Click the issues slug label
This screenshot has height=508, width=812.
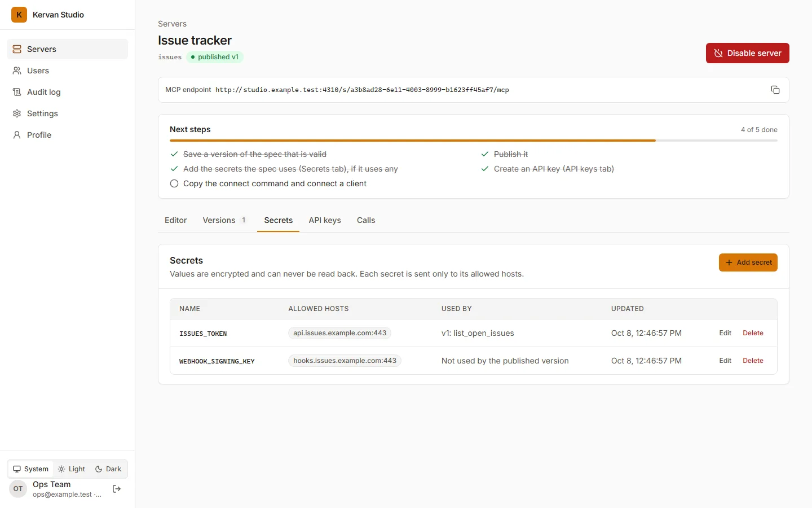(170, 57)
